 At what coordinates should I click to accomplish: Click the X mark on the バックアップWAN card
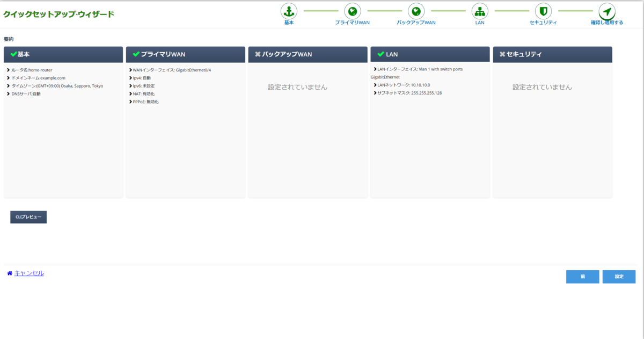pos(258,54)
